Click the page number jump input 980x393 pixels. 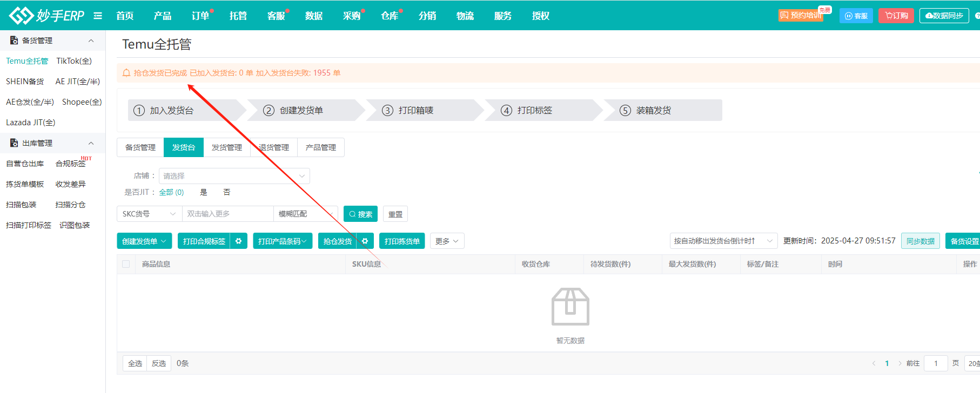point(936,363)
